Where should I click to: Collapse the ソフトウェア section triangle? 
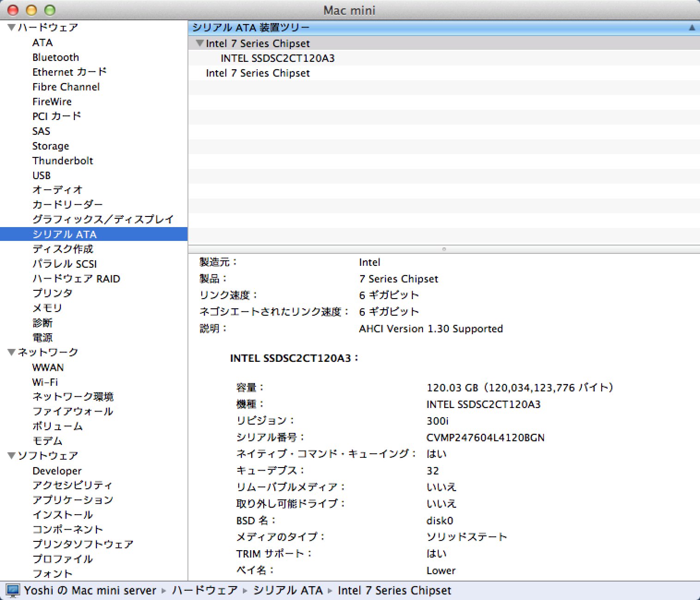pyautogui.click(x=12, y=456)
